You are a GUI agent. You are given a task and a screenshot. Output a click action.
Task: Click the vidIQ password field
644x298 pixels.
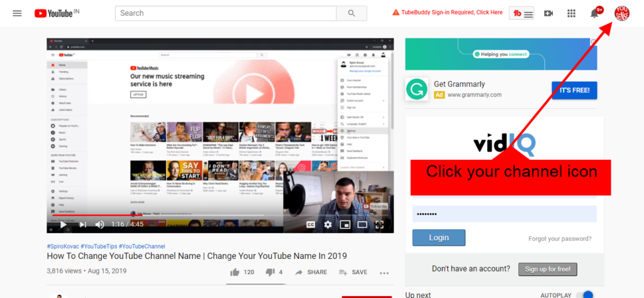504,214
